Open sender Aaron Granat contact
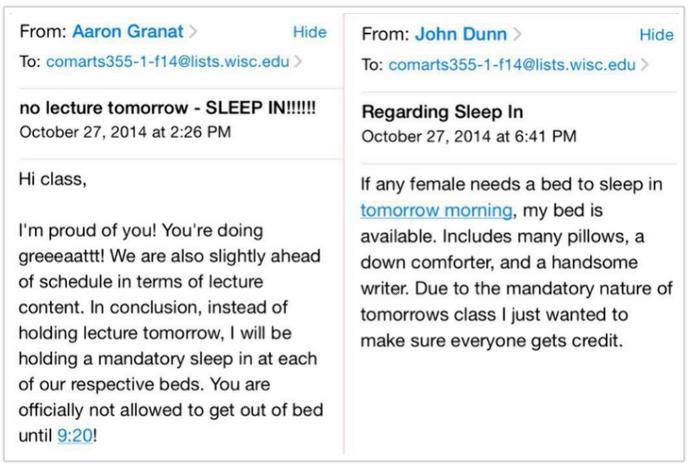Image resolution: width=690 pixels, height=467 pixels. point(128,32)
